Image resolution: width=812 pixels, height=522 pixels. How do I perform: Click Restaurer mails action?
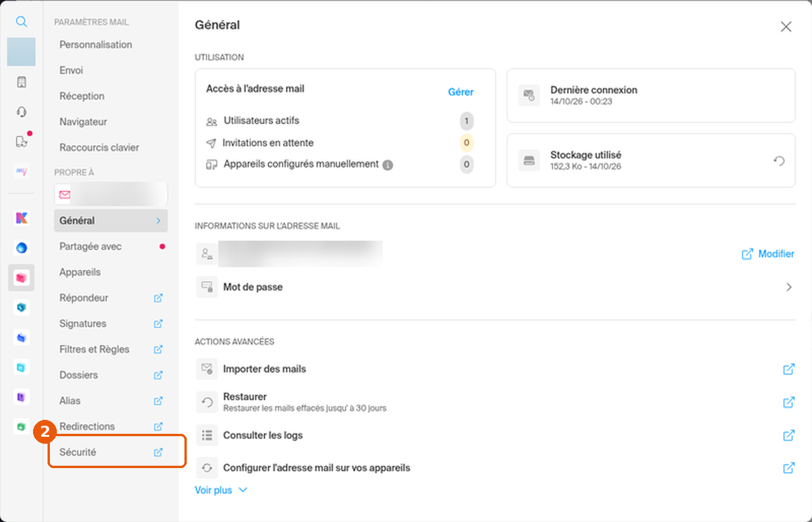tap(245, 397)
